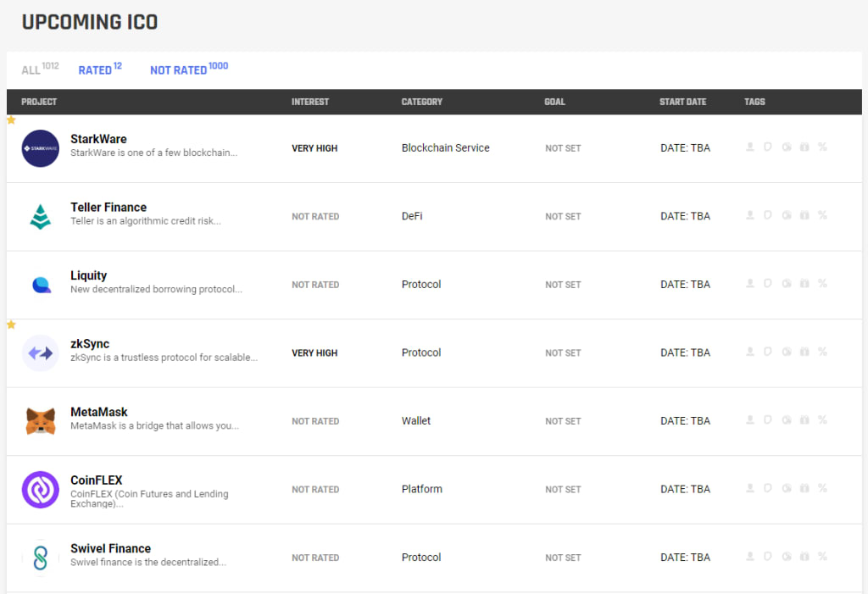
Task: Click CoinFLEX's DATE: TBA cell
Action: (685, 489)
